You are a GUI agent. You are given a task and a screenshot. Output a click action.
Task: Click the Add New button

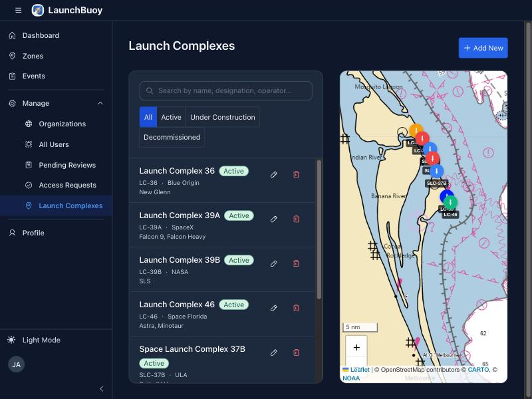click(x=483, y=48)
